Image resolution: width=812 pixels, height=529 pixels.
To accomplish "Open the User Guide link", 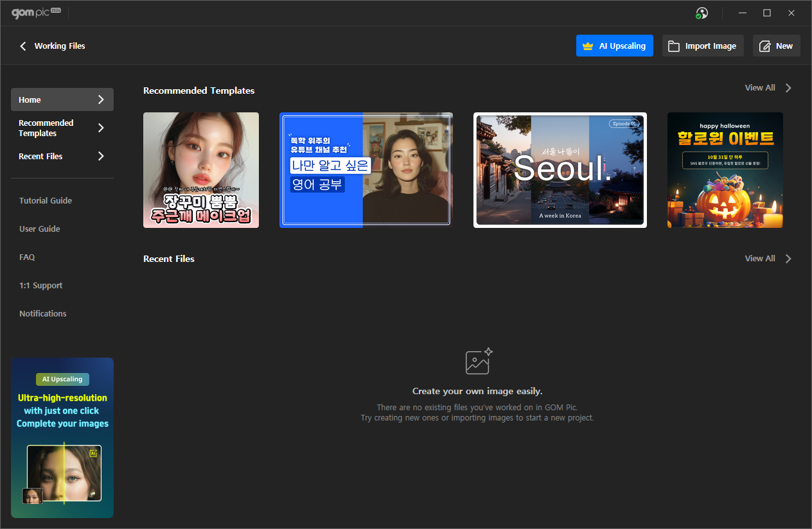I will [x=40, y=229].
